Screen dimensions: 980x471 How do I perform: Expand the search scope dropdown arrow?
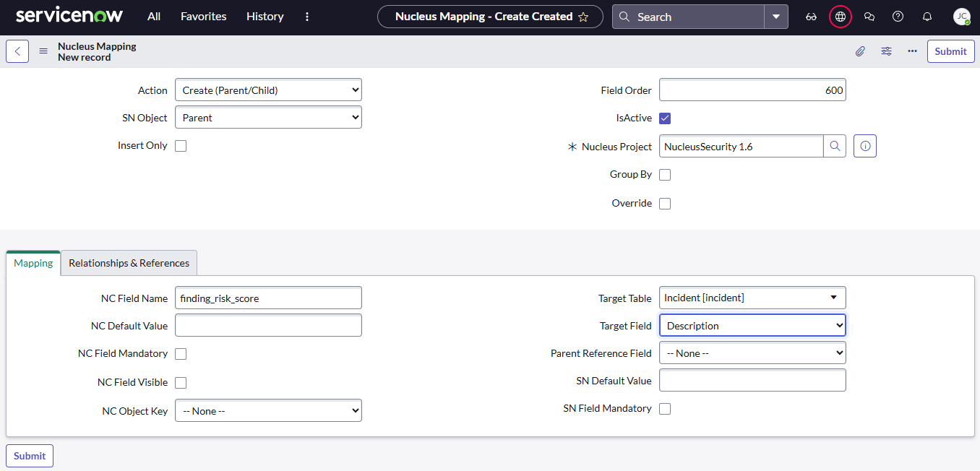[x=776, y=17]
